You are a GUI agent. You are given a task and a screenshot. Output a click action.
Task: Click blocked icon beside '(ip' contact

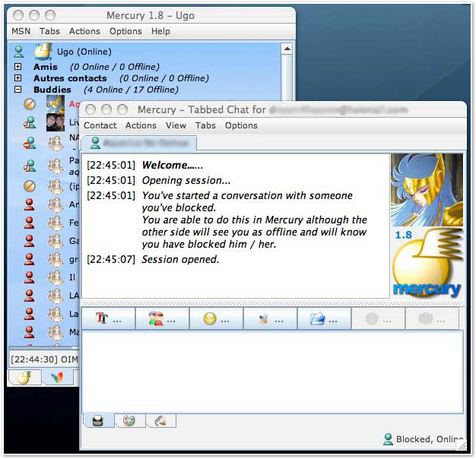point(30,186)
